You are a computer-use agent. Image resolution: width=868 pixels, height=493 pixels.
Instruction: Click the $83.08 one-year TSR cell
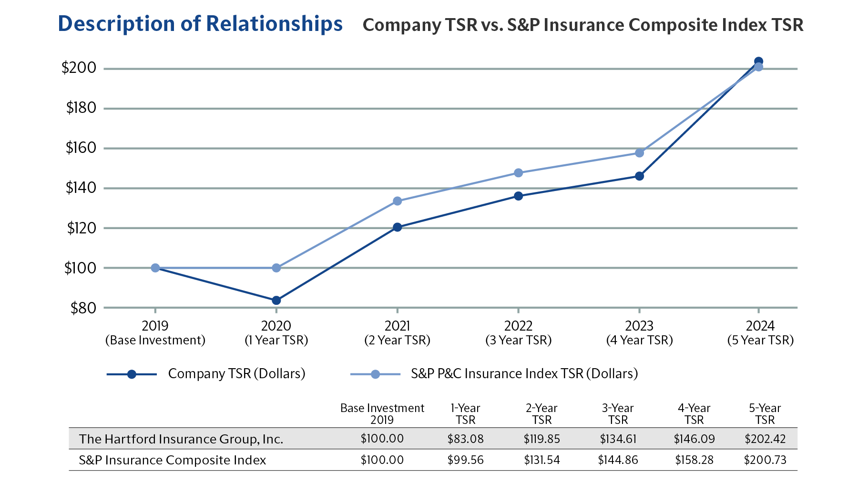[x=465, y=439]
